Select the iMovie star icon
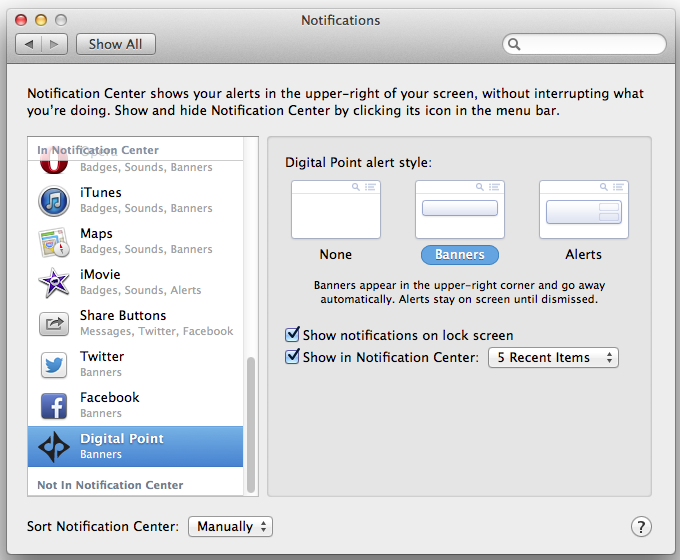 [x=54, y=283]
